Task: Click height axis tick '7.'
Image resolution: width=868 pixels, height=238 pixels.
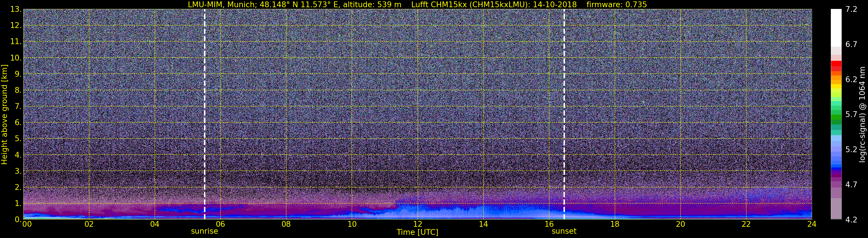Action: pos(18,106)
